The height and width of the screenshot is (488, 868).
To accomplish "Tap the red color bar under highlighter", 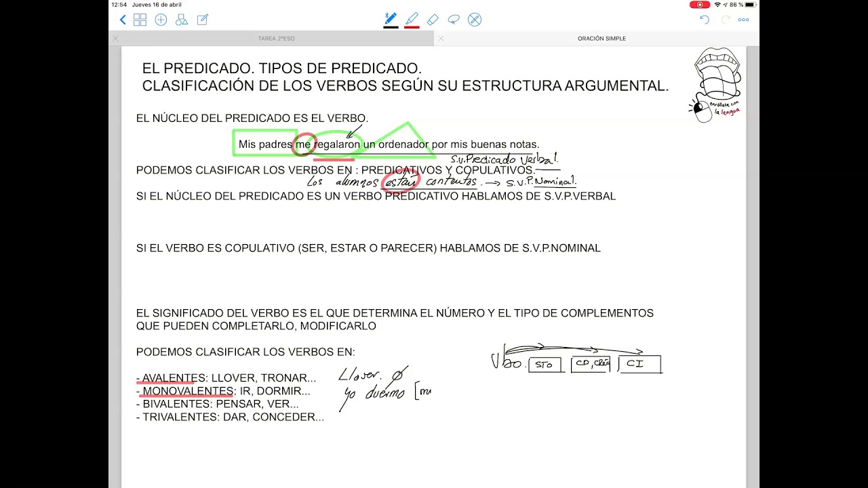I will pos(412,27).
